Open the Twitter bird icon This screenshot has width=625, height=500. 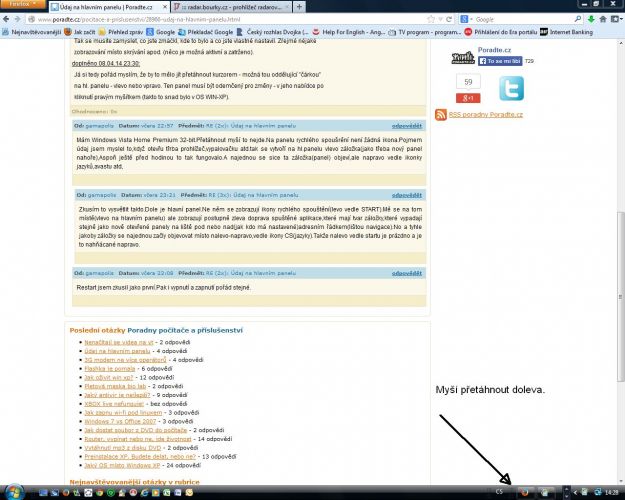point(511,89)
